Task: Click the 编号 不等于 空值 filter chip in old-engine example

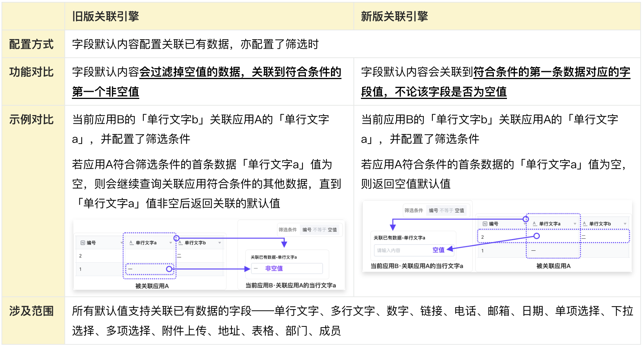Action: (x=319, y=230)
